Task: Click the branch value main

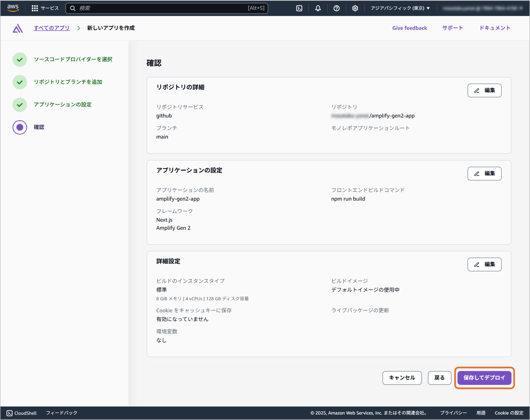Action: pyautogui.click(x=162, y=137)
